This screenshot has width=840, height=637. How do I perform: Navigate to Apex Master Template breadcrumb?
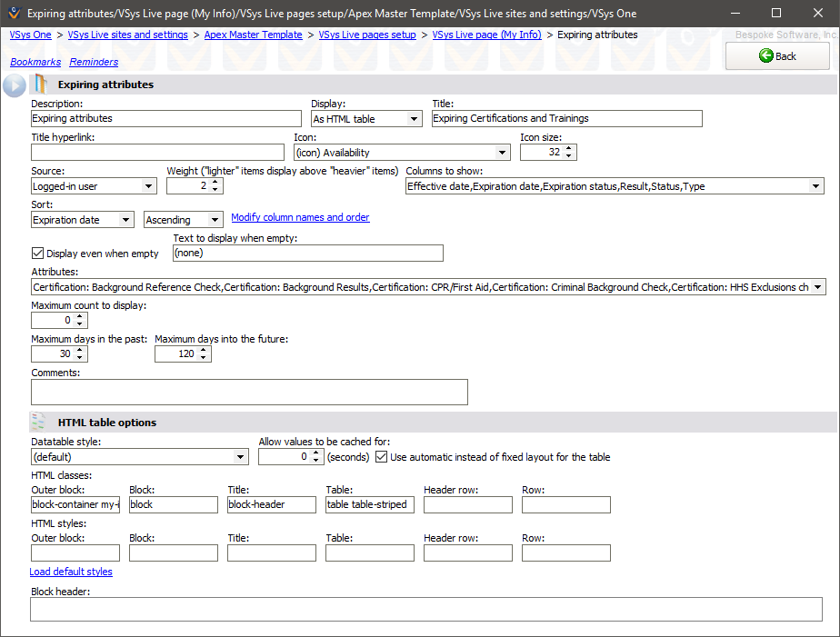[x=254, y=35]
